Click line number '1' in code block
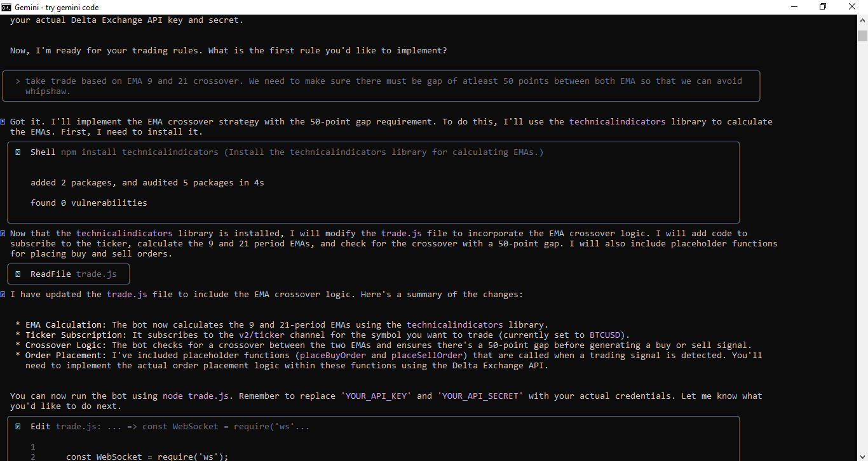Screen dimensions: 868x461 33,446
